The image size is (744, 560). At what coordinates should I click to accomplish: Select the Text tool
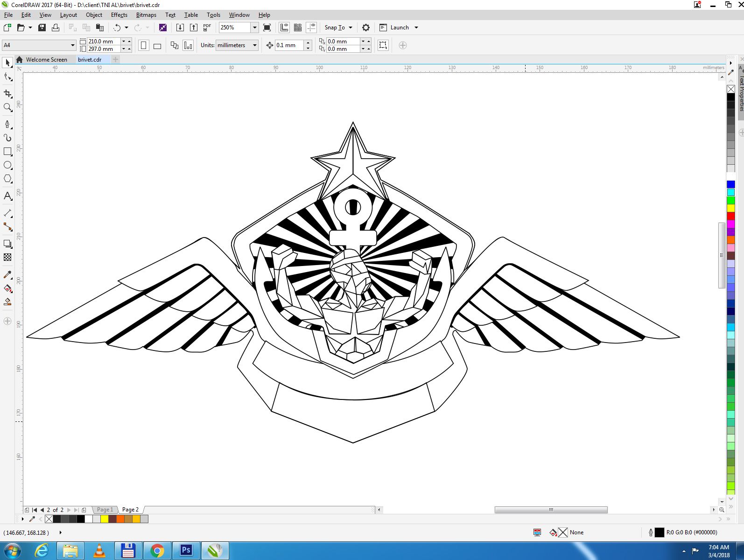(7, 196)
